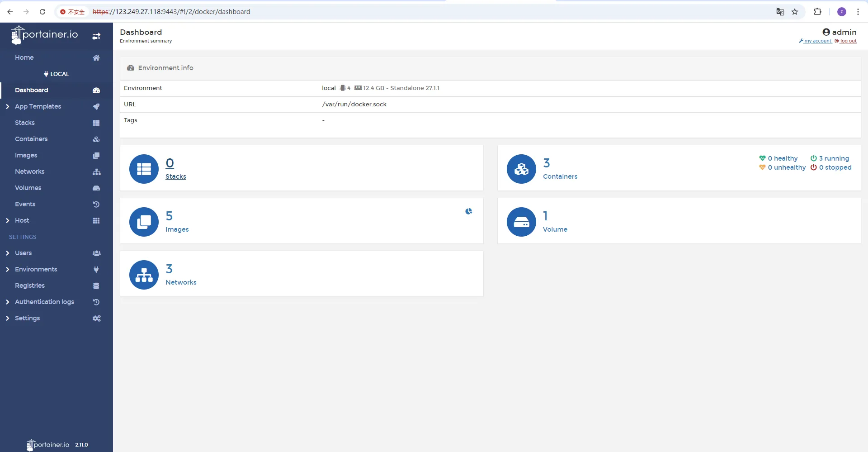Click the log out link
This screenshot has width=868, height=452.
point(845,41)
